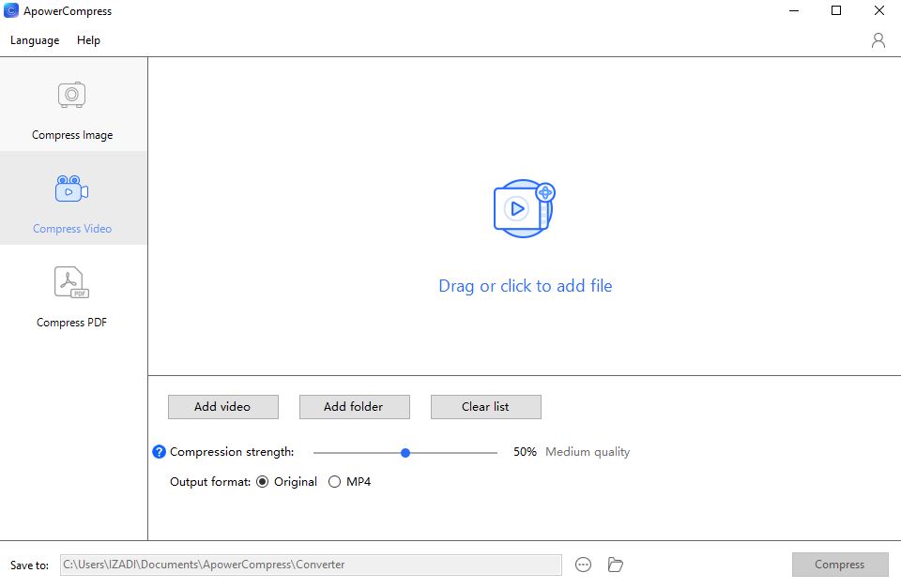Click the Save to path field
This screenshot has width=901, height=588.
click(310, 565)
